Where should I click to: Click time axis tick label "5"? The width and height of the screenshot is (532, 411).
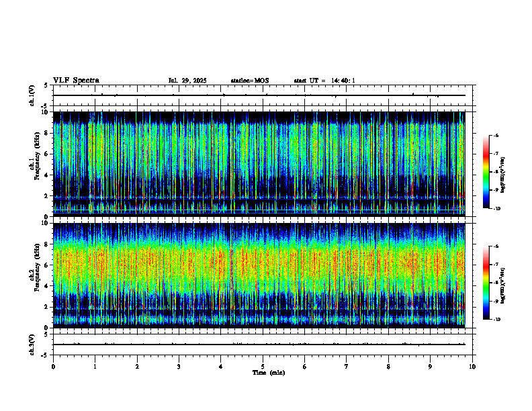(x=263, y=367)
